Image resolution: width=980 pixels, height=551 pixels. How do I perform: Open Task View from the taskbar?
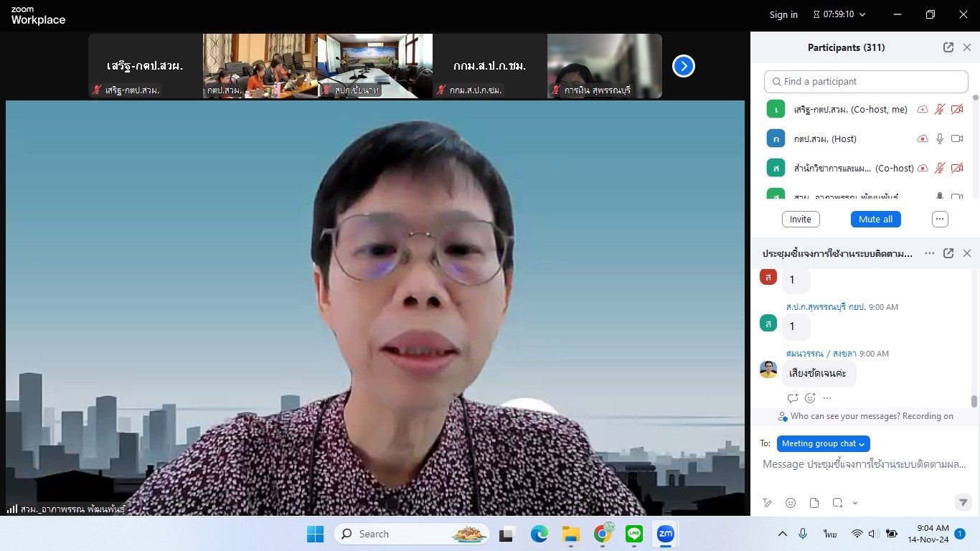[x=508, y=534]
